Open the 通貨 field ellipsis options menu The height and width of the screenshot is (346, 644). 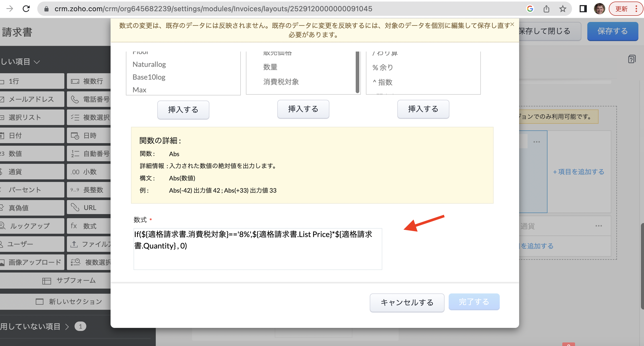pos(599,226)
